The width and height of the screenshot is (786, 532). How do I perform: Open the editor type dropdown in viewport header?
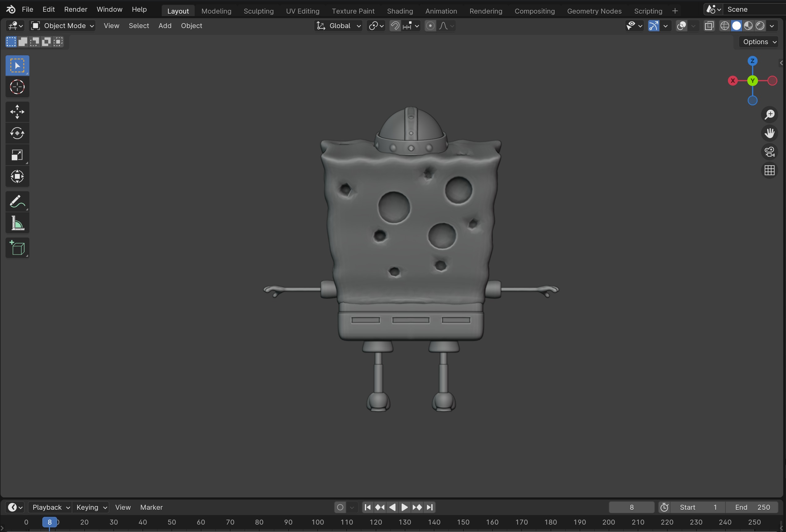coord(15,26)
